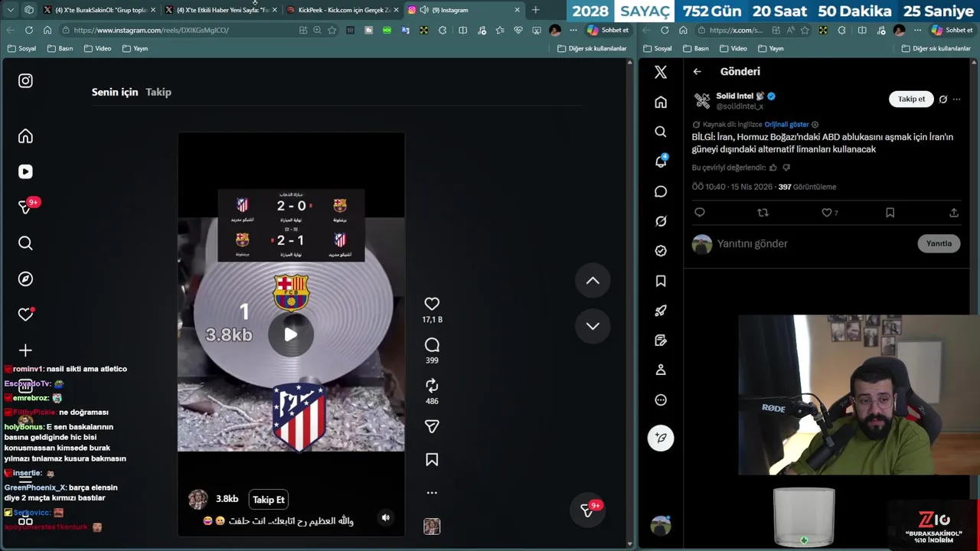980x551 pixels.
Task: Select the Senin için feed tab
Action: (115, 92)
